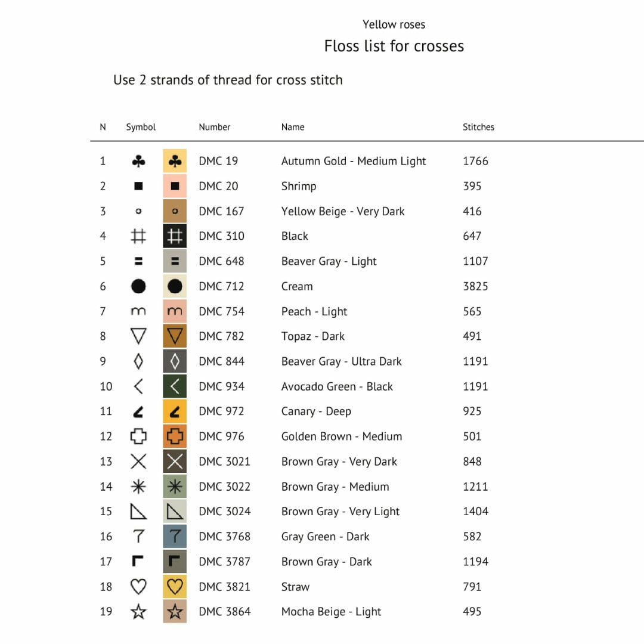644x644 pixels.
Task: Click the star symbol for Mocha Beige
Action: pos(138,612)
